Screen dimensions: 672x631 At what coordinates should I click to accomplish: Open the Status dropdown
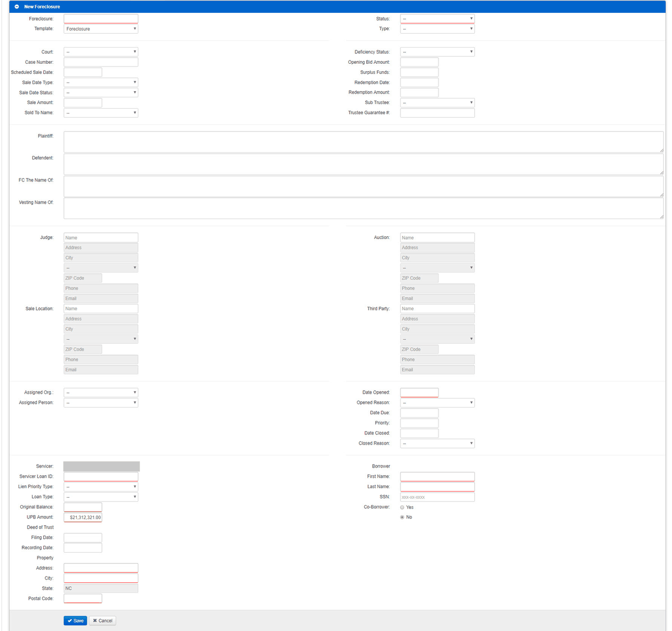(437, 18)
